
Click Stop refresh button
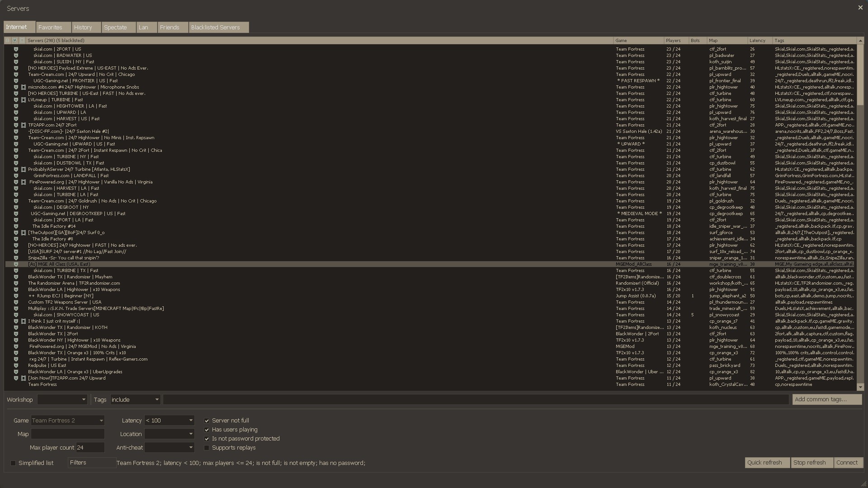tap(812, 463)
